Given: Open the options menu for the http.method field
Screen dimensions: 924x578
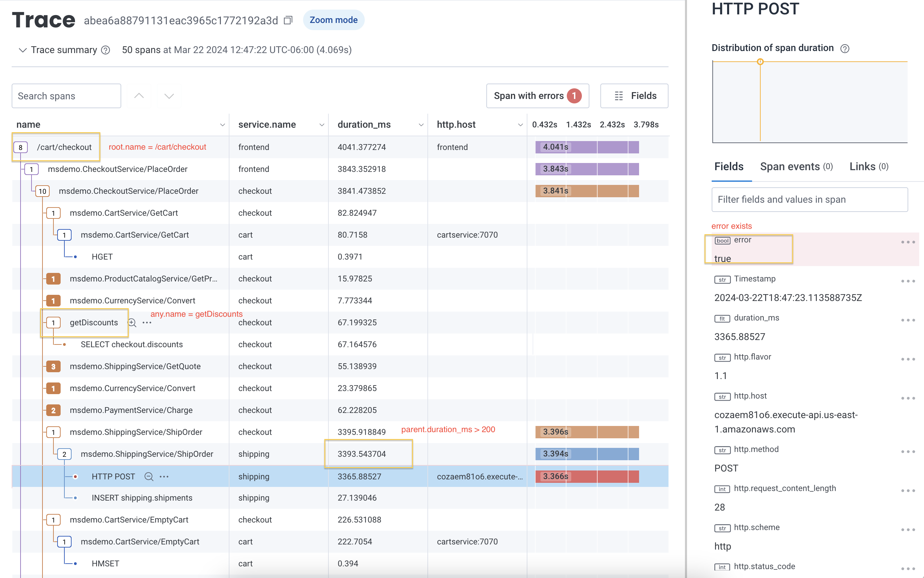Looking at the screenshot, I should (x=908, y=450).
